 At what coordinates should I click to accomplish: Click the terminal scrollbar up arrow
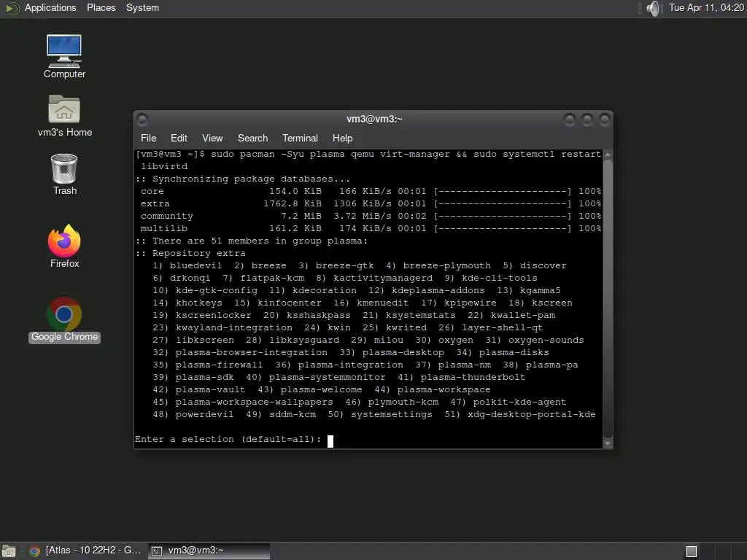(608, 155)
